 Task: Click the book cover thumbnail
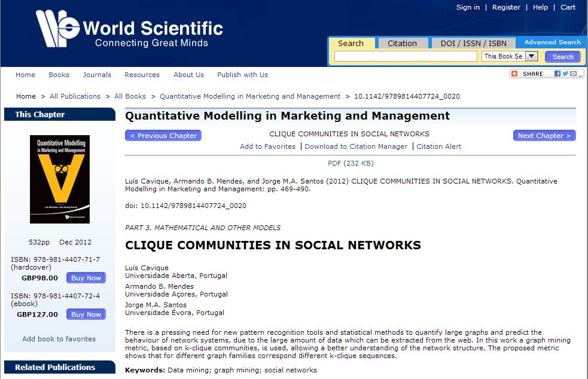[x=60, y=179]
